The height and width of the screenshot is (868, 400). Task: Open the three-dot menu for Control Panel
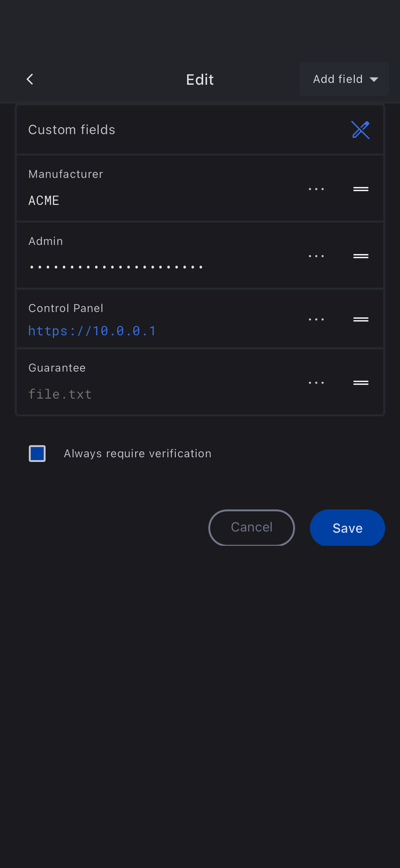point(316,319)
